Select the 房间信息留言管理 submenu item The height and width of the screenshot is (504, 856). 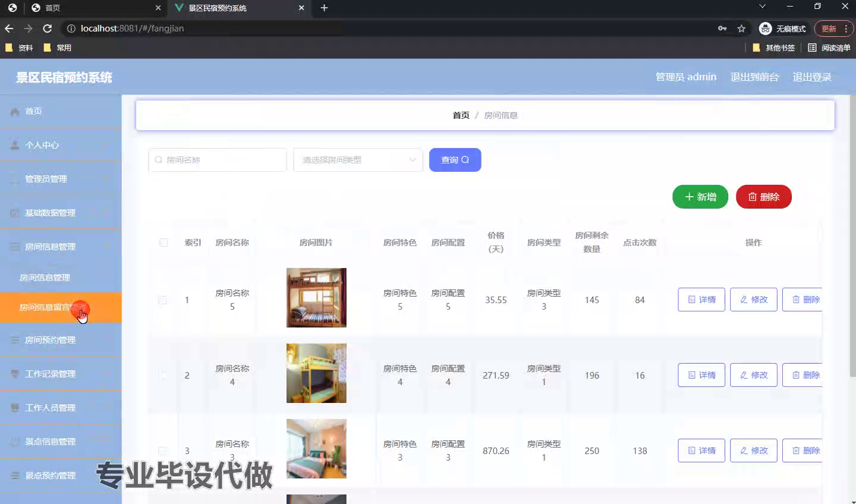coord(61,307)
